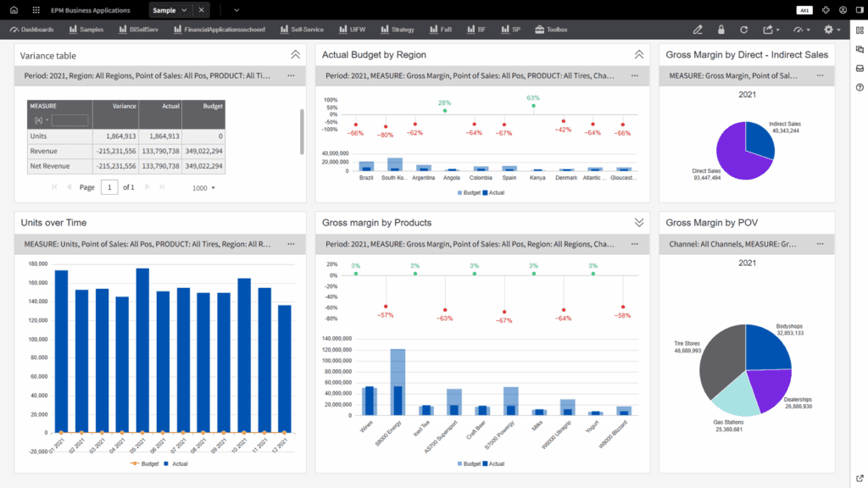Refresh the dashboard using the refresh icon
868x488 pixels.
point(744,29)
